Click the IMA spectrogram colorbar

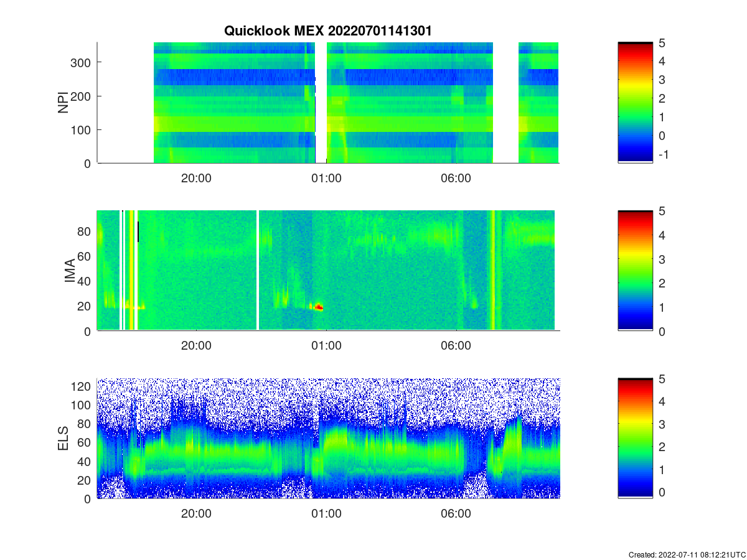click(636, 271)
